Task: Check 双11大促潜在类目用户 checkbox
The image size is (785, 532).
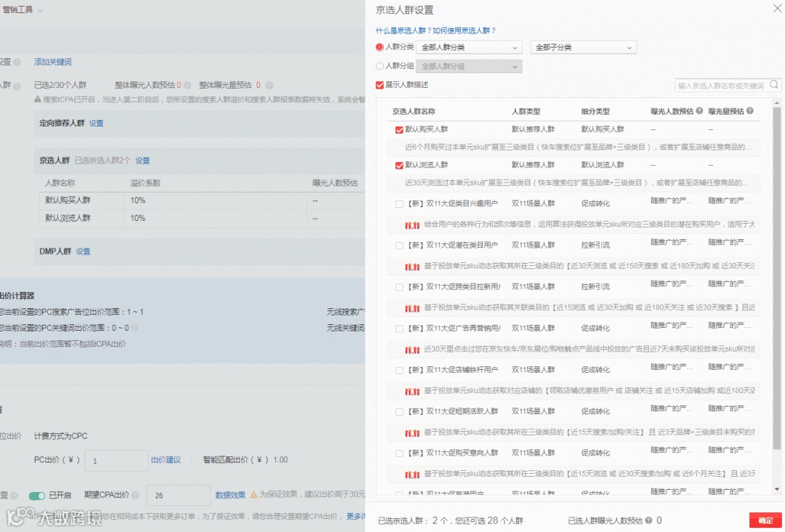Action: [399, 245]
